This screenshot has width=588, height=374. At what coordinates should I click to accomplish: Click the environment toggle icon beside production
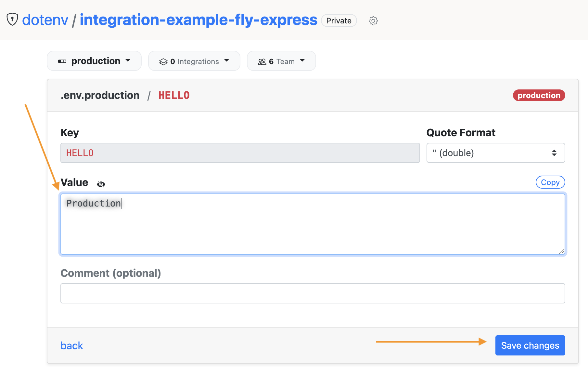click(62, 61)
